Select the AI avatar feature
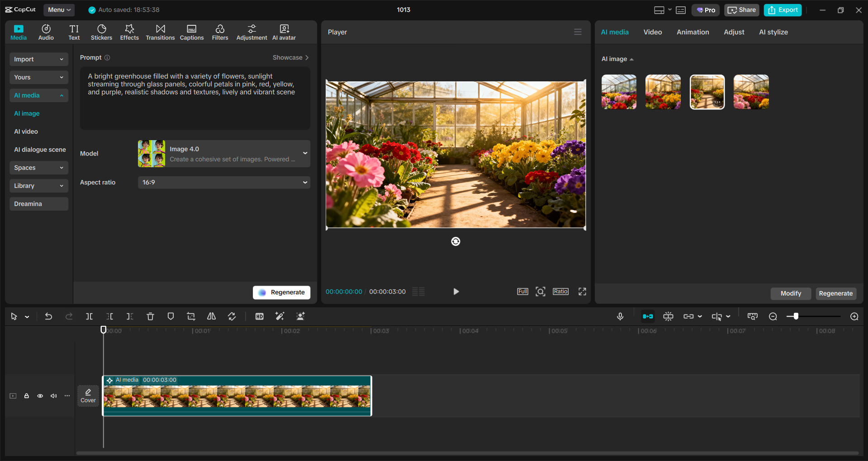 coord(284,32)
